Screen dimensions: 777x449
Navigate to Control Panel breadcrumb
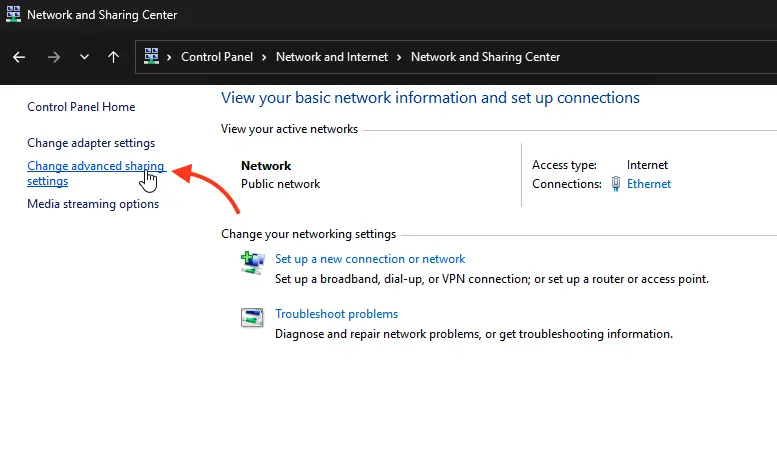tap(217, 57)
